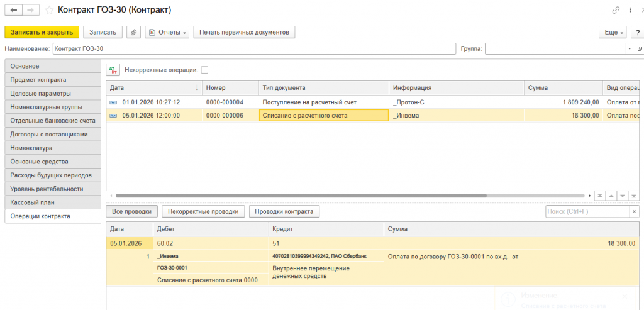Select Списание с расчетного счета cell
Viewport: 644px width, 310px height.
click(324, 116)
